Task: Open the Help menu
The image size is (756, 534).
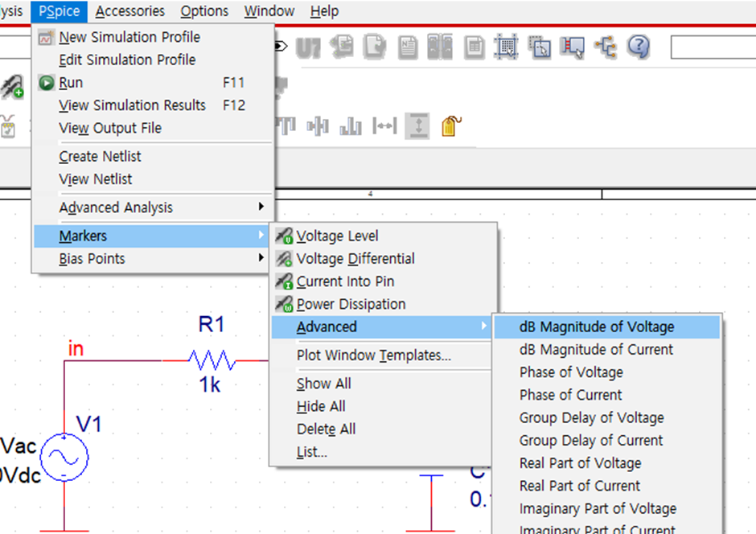Action: click(x=324, y=11)
